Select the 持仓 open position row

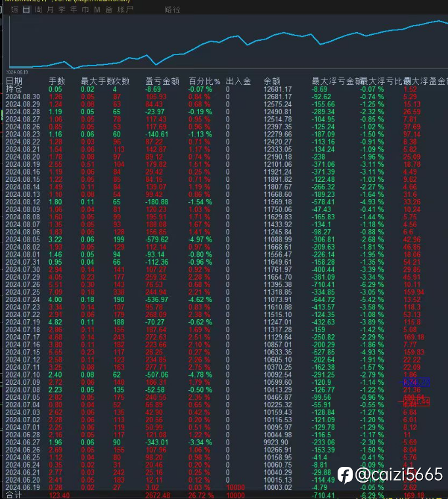coord(224,89)
